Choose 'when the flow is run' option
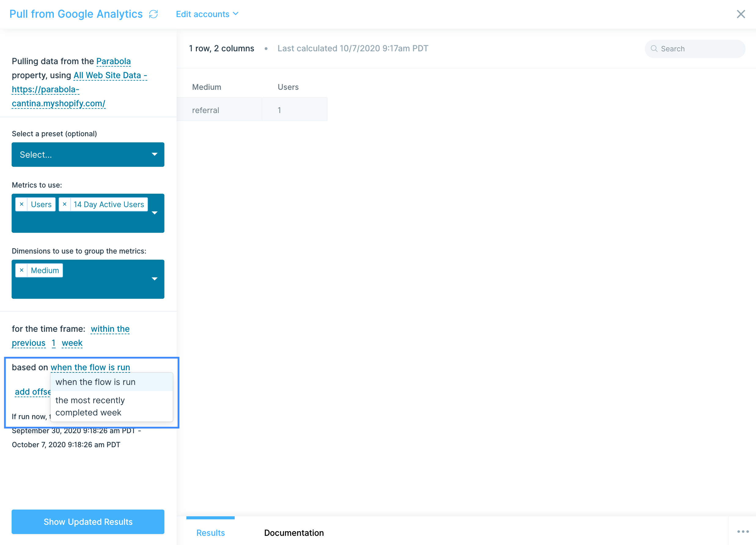The height and width of the screenshot is (545, 756). pos(112,382)
